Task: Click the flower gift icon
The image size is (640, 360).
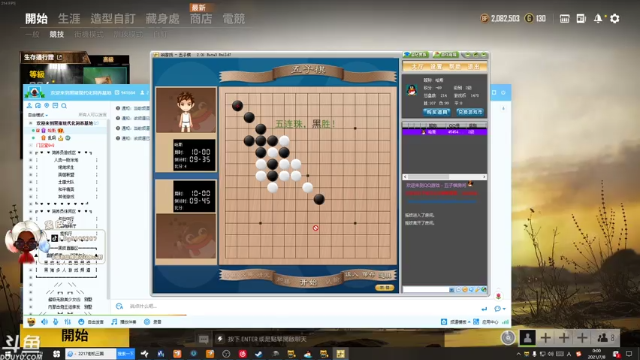Action: tap(498, 296)
